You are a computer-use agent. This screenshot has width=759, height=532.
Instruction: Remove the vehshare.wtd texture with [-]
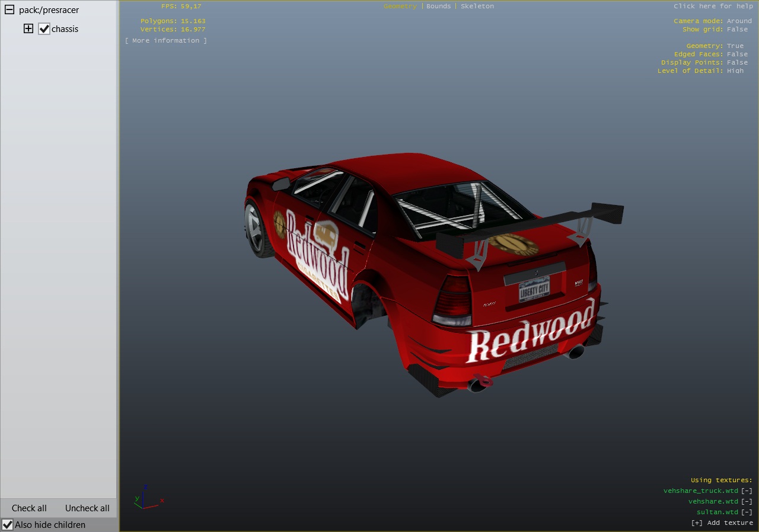[x=747, y=501]
